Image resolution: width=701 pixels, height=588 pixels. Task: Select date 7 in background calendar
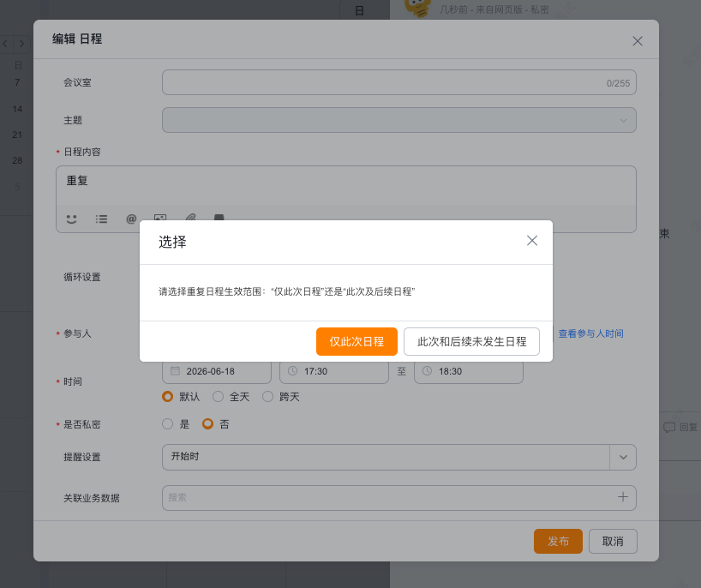17,82
